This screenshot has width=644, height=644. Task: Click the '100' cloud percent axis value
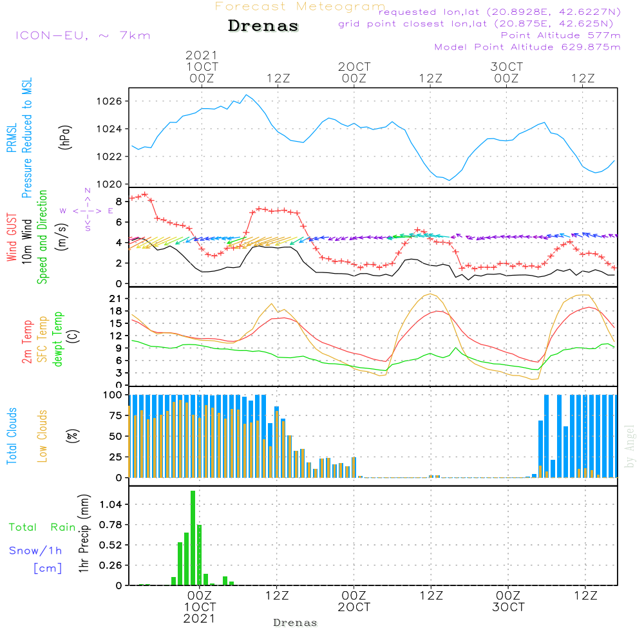click(x=113, y=395)
